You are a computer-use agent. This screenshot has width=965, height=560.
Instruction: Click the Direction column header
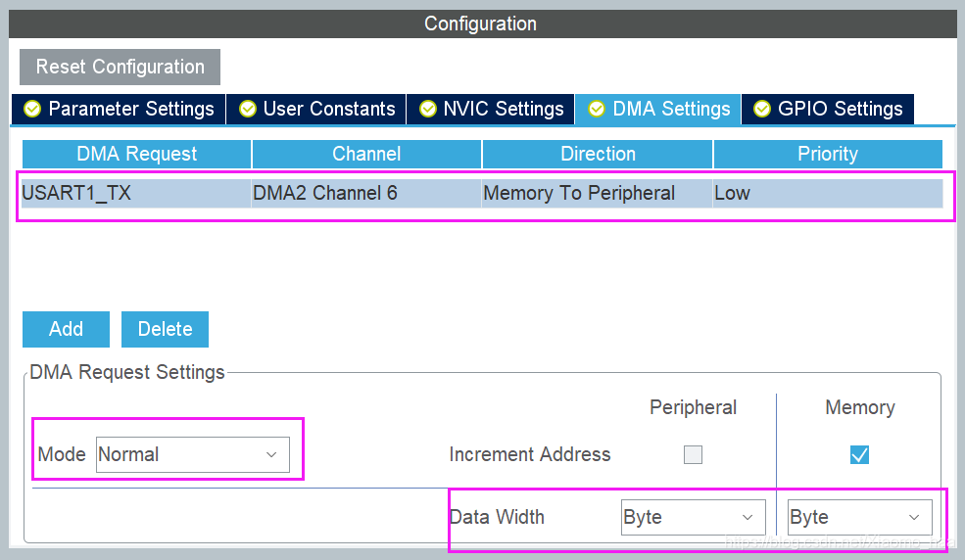pos(598,154)
